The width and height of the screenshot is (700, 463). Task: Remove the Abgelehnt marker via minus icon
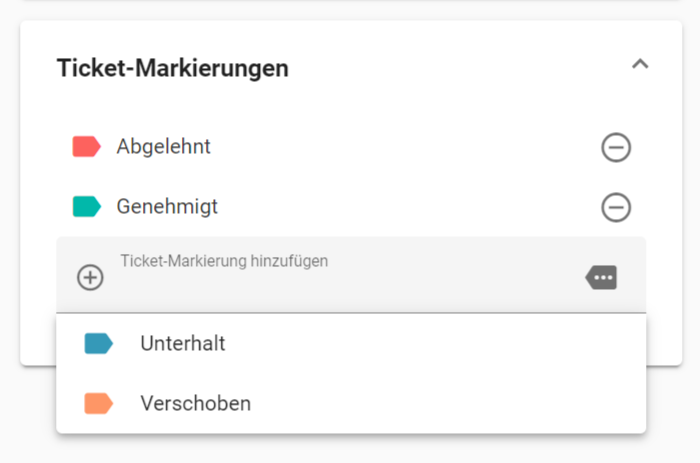coord(616,147)
